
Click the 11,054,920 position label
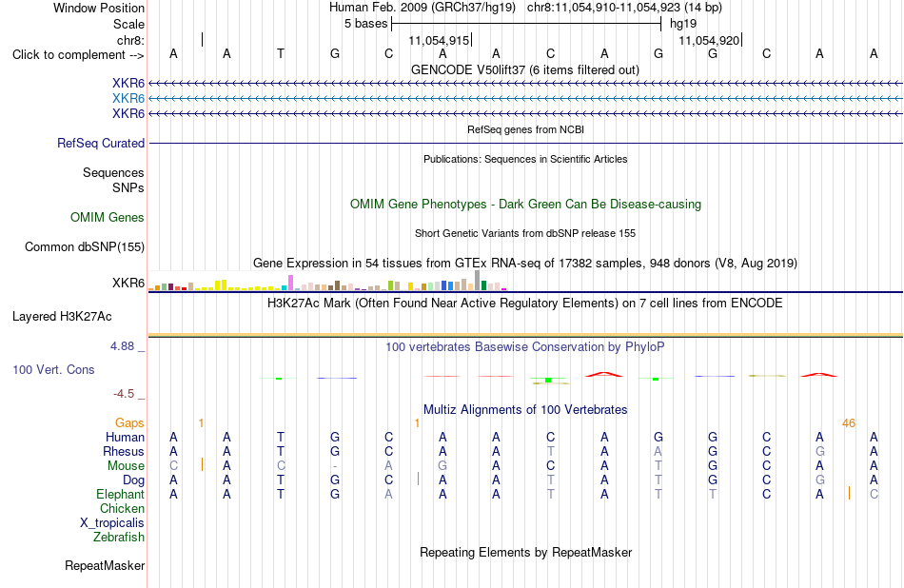tap(709, 40)
